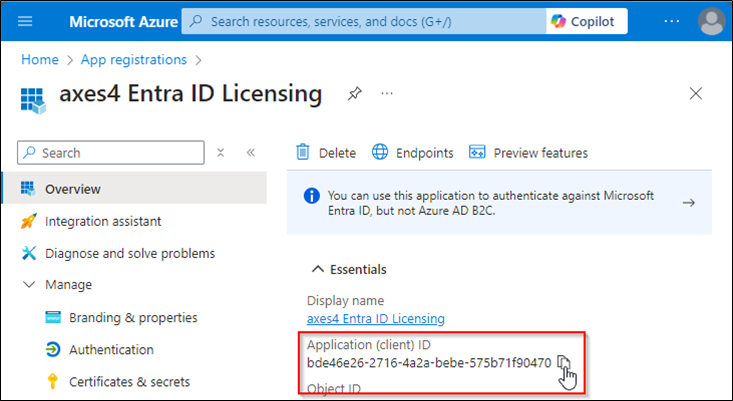This screenshot has width=733, height=401.
Task: Close the app registration blade
Action: click(x=696, y=93)
